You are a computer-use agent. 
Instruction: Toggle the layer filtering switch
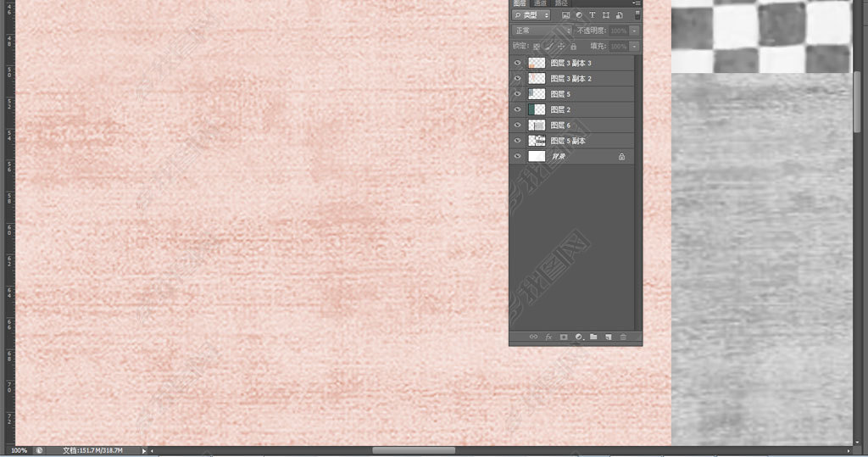coord(637,15)
